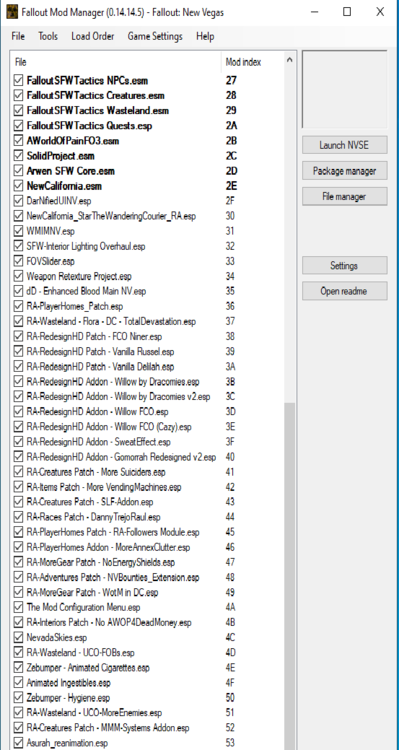Click the Fallout Mod Manager title bar icon

pos(12,11)
